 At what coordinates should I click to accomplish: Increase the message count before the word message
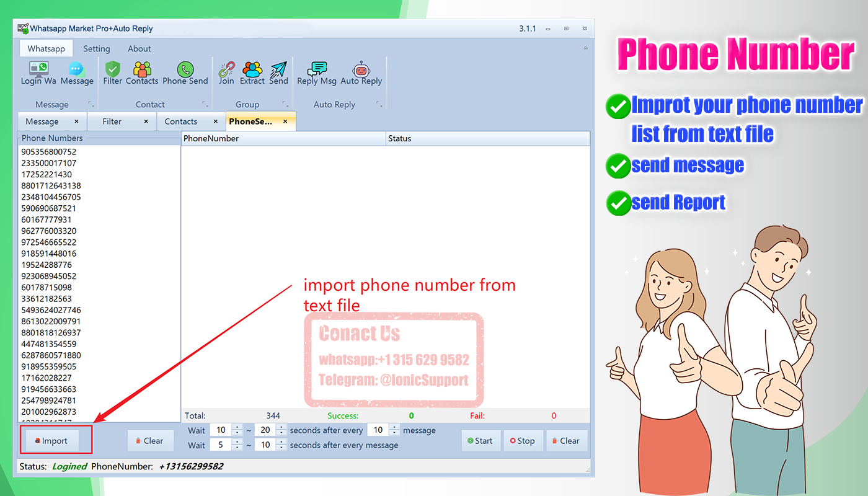[395, 427]
